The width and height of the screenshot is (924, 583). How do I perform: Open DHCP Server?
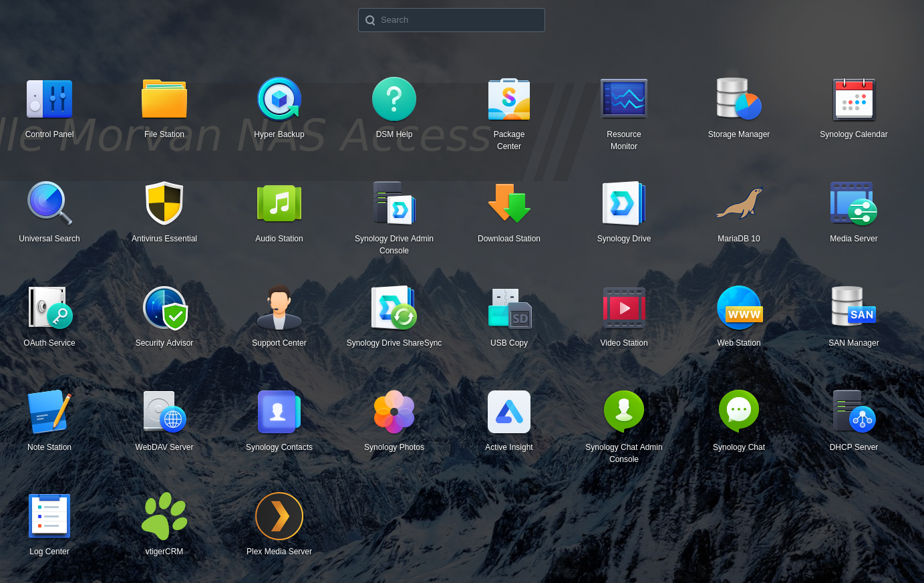854,412
